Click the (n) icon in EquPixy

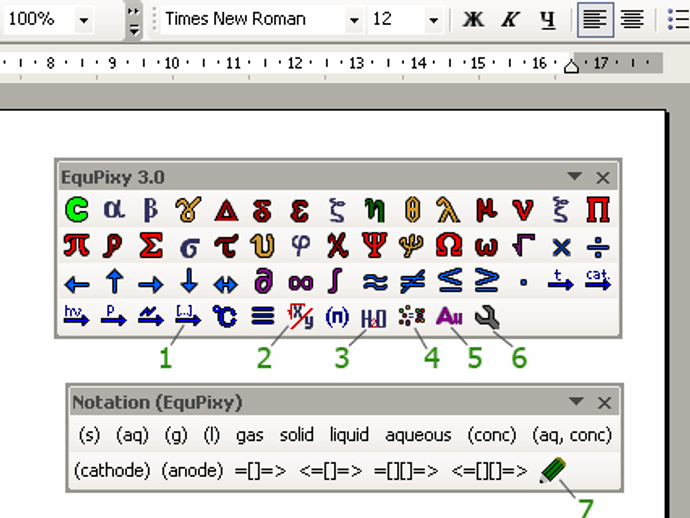coord(337,317)
